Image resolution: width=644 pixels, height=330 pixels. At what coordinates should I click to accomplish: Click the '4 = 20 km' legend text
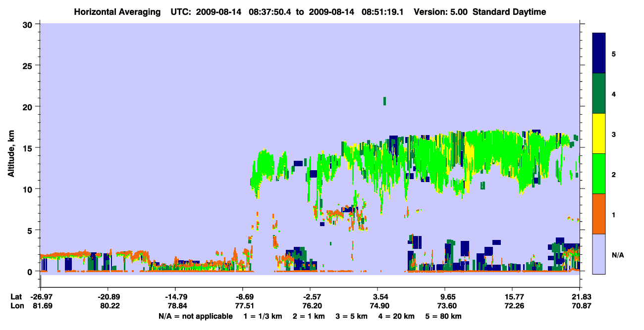click(x=396, y=316)
